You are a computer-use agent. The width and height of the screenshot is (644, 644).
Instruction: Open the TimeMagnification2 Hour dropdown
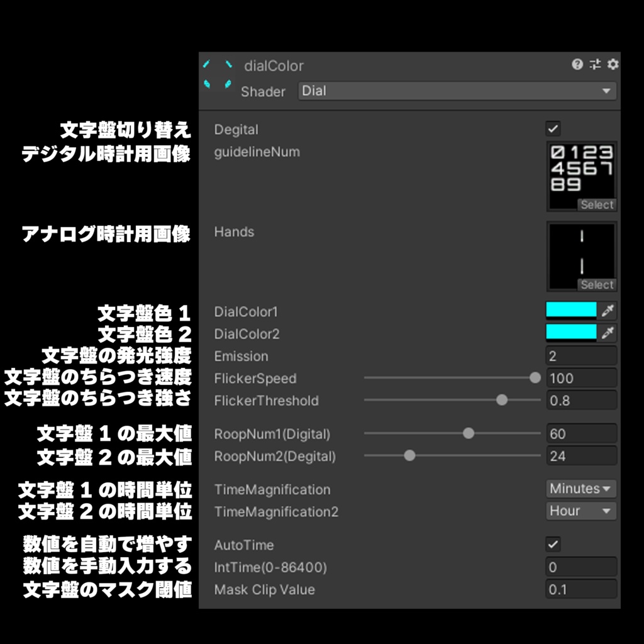pos(580,511)
